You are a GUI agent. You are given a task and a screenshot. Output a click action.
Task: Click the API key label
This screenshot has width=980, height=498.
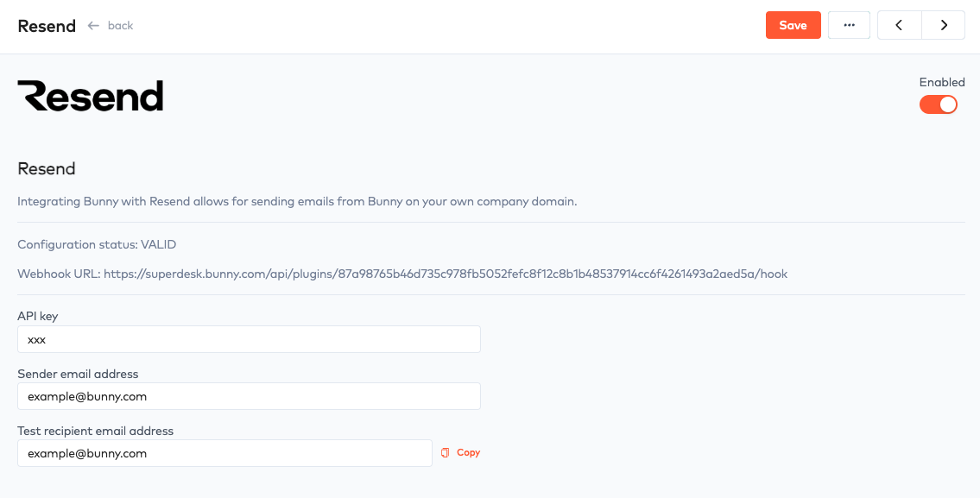coord(37,316)
